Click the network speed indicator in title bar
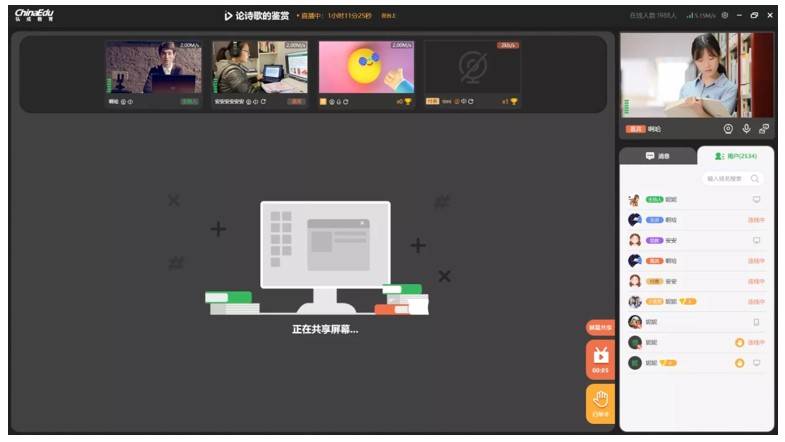 (x=698, y=15)
